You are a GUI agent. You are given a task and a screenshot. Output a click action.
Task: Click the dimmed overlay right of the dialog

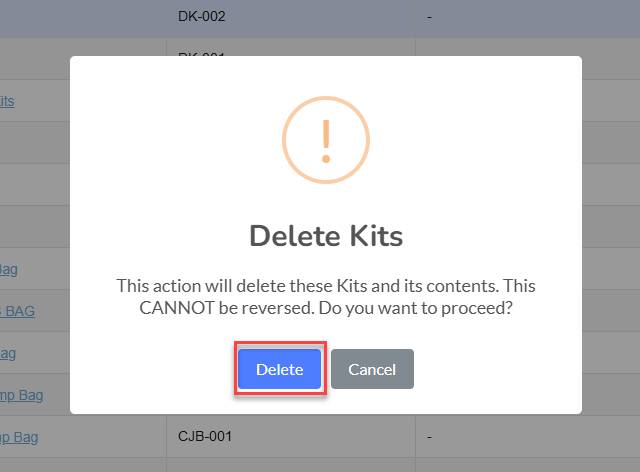(611, 235)
